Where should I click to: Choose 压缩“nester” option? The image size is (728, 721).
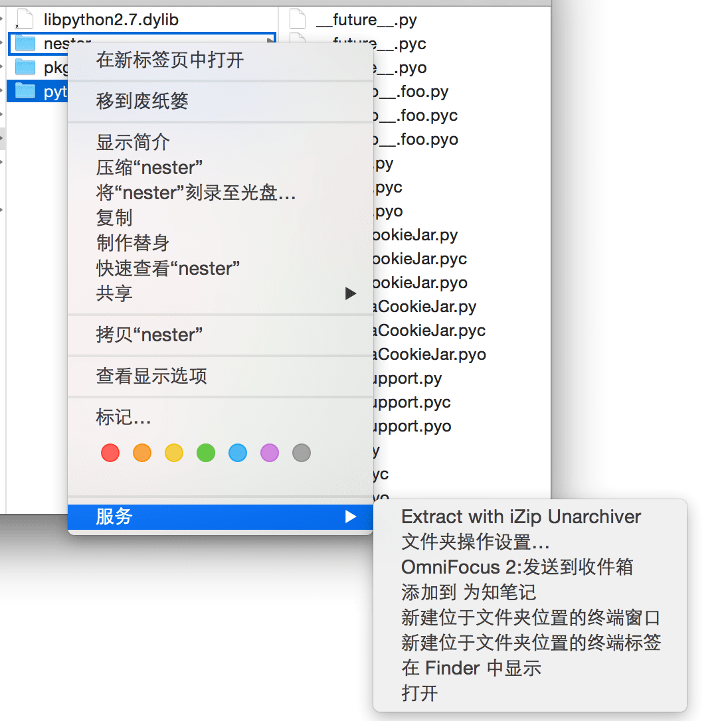point(149,167)
